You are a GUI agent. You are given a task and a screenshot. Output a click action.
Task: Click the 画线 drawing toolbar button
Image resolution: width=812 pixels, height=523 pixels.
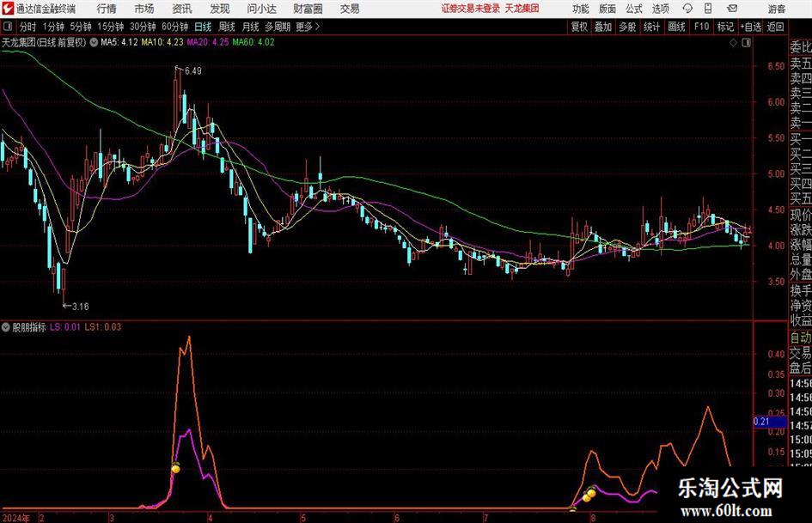676,27
